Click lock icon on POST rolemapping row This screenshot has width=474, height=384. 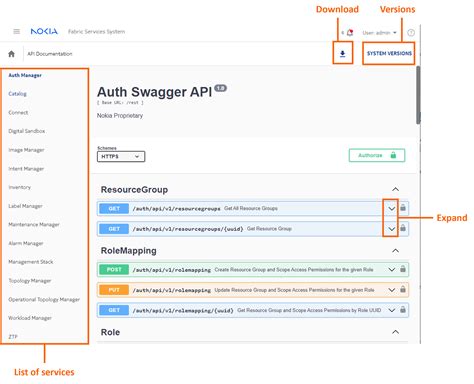click(403, 269)
